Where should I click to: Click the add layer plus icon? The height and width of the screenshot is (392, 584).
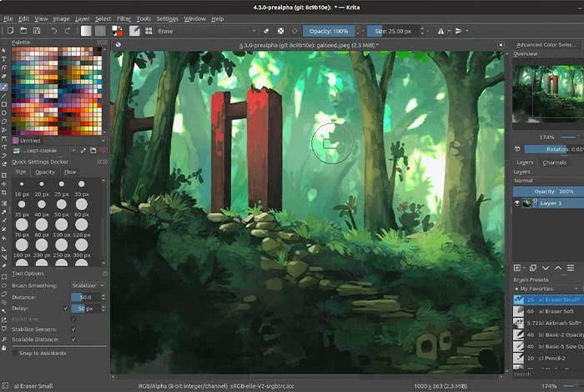(518, 267)
